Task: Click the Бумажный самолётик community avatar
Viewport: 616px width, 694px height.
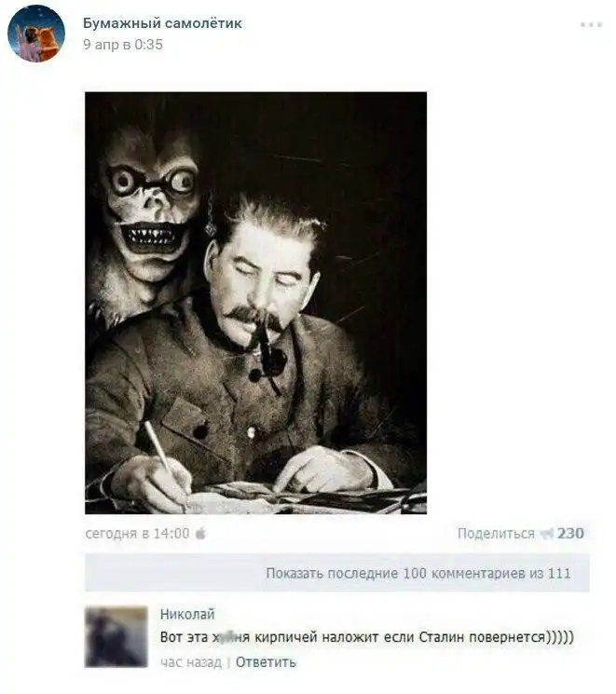Action: point(36,34)
